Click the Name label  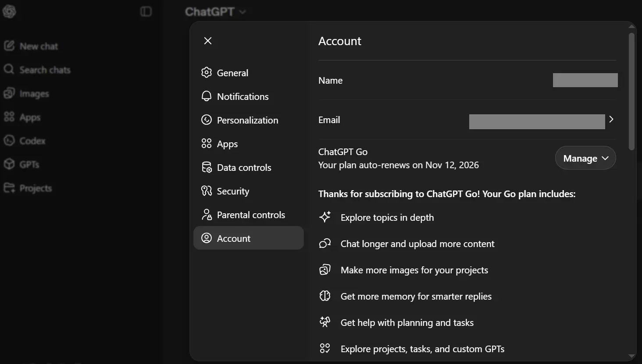[331, 81]
